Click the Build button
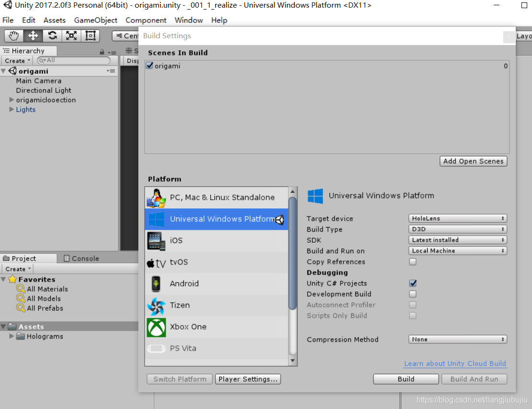Image resolution: width=532 pixels, height=409 pixels. pos(406,379)
